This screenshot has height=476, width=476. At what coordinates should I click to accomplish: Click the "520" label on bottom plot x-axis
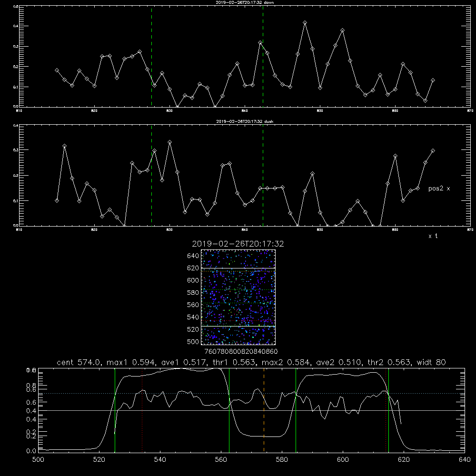point(99,459)
